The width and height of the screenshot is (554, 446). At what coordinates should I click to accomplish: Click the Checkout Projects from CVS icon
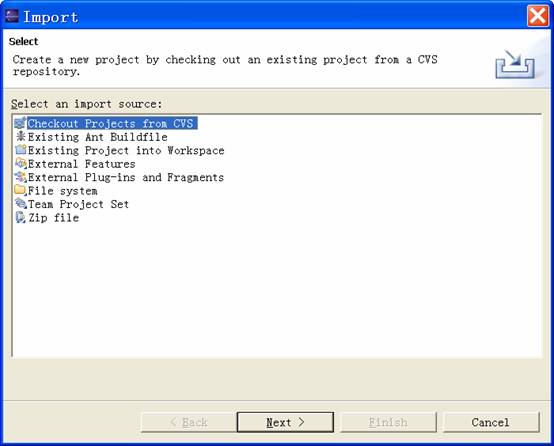(20, 123)
